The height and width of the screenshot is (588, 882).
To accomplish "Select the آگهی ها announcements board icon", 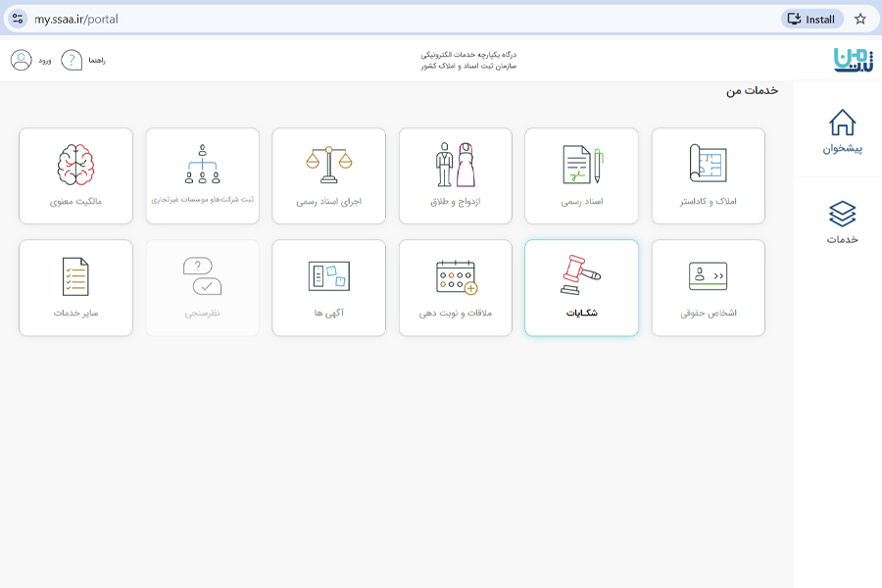I will (x=328, y=287).
